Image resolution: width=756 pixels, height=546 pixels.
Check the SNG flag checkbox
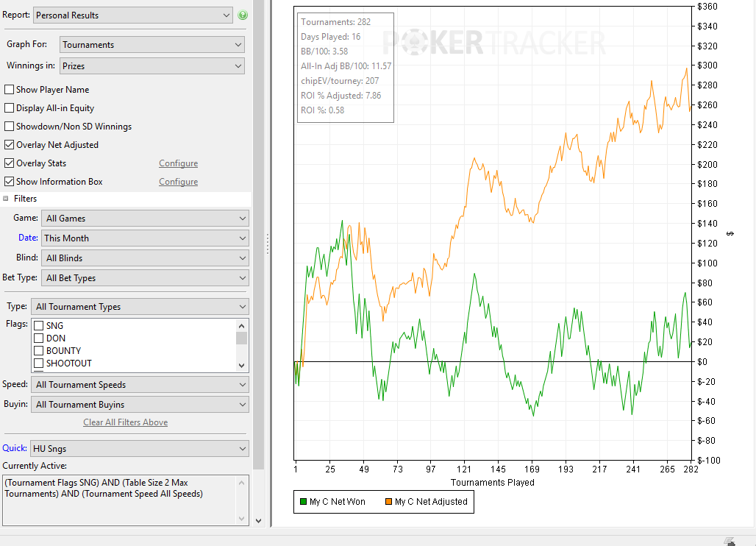(x=38, y=325)
